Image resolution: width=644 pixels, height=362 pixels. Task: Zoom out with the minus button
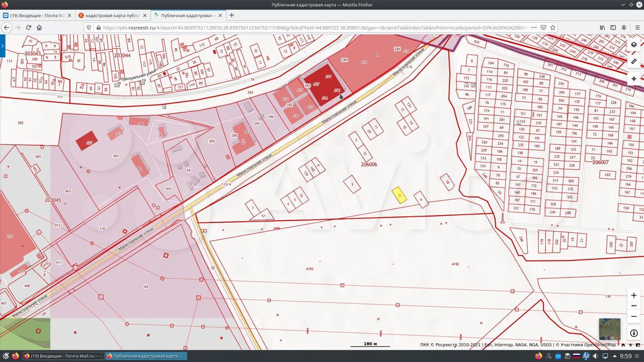click(633, 316)
